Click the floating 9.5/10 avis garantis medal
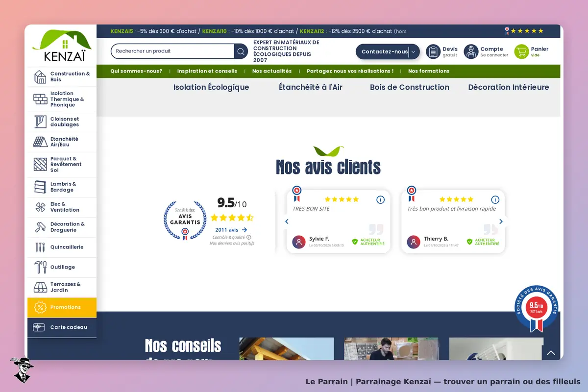The image size is (588, 392). click(537, 308)
